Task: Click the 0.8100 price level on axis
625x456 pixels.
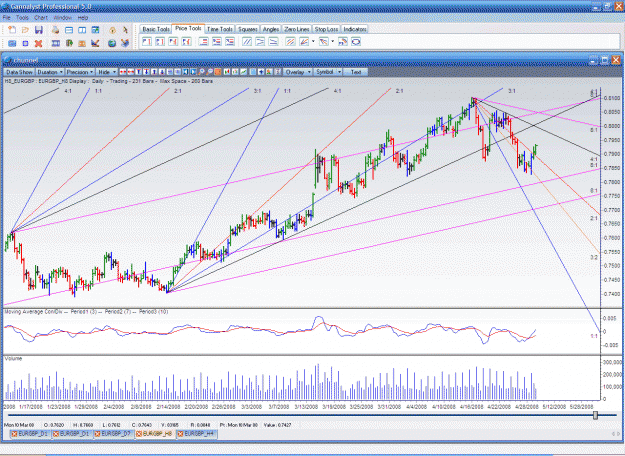Action: click(612, 98)
